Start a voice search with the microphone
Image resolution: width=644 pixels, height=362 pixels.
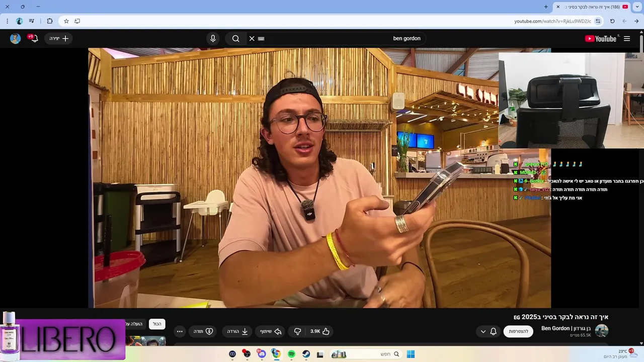pyautogui.click(x=213, y=39)
